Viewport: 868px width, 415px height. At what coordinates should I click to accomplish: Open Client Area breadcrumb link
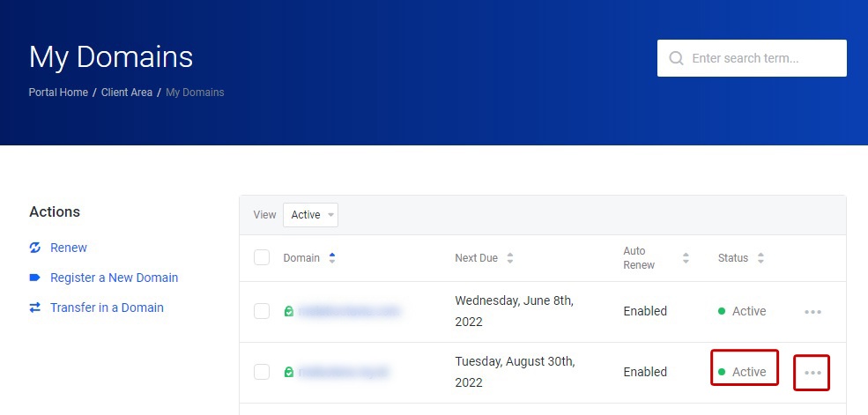(126, 92)
